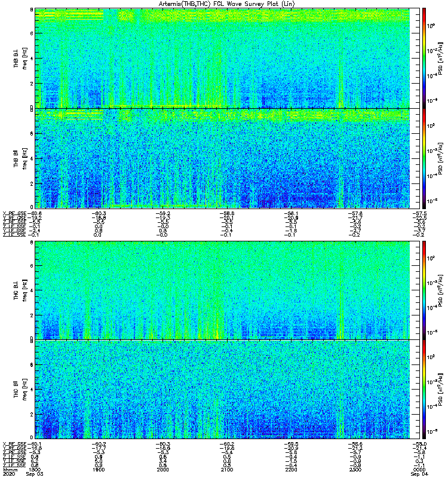Click the color bar beside the THC B⊥ panel
The width and height of the screenshot is (448, 478).
[424, 290]
